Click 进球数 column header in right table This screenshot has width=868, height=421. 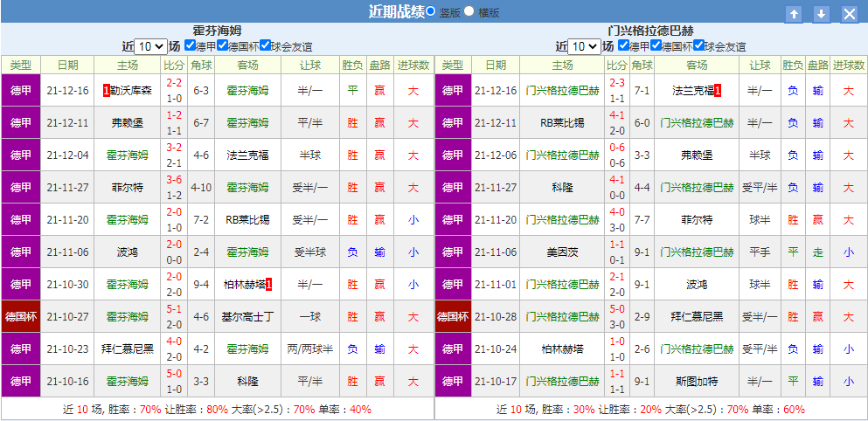[849, 66]
